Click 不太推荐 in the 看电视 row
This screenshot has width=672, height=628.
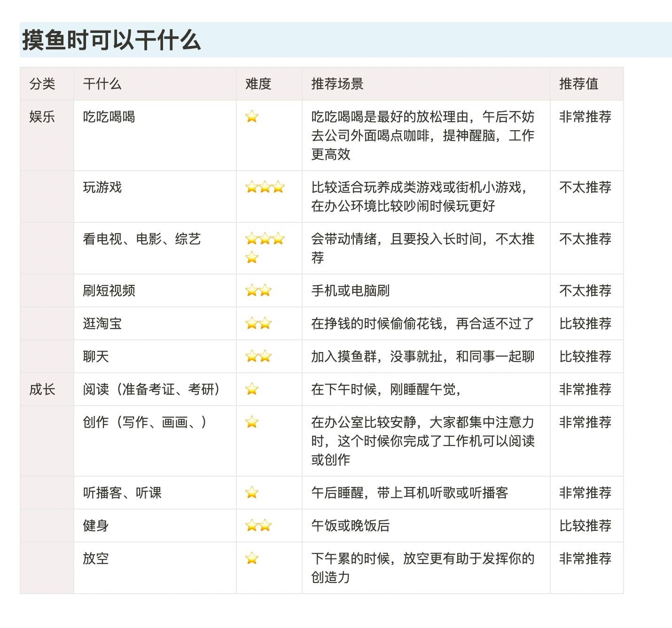pyautogui.click(x=586, y=239)
